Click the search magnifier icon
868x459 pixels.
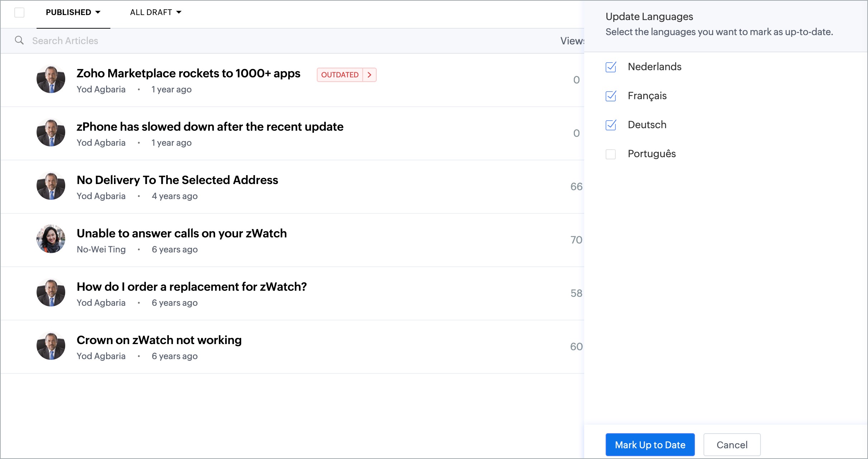coord(19,40)
